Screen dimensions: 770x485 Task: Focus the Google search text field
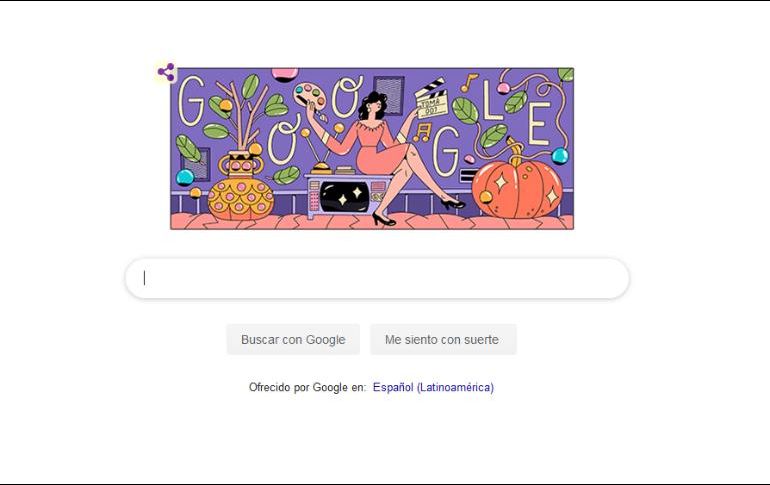(x=377, y=278)
